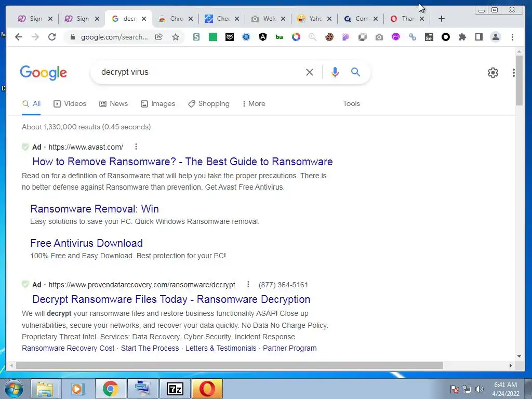This screenshot has width=532, height=399.
Task: Open the Chrome profile avatar
Action: tap(495, 37)
